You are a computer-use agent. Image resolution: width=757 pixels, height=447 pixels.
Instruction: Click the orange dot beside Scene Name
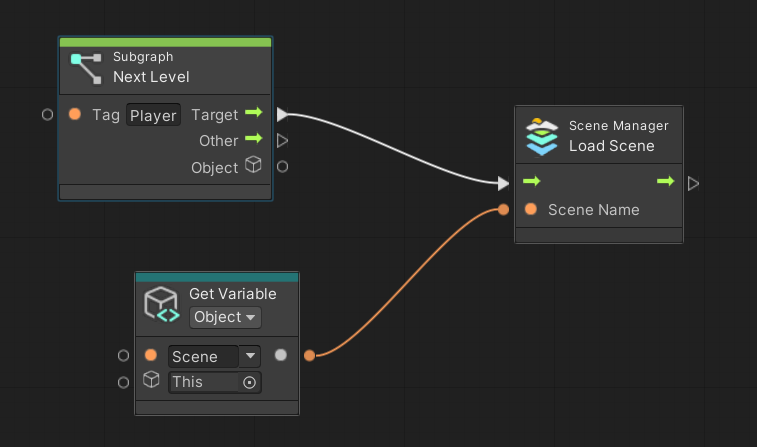[531, 209]
